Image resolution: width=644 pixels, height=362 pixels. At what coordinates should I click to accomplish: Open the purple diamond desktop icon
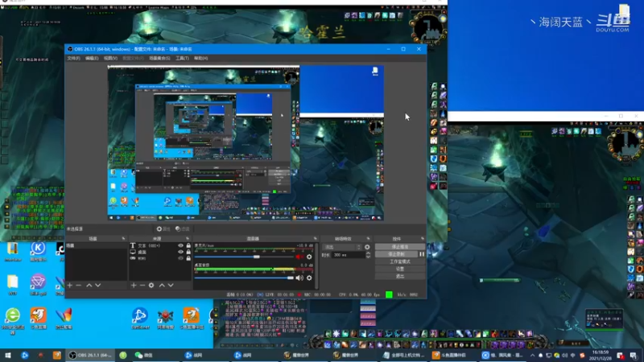point(38,285)
